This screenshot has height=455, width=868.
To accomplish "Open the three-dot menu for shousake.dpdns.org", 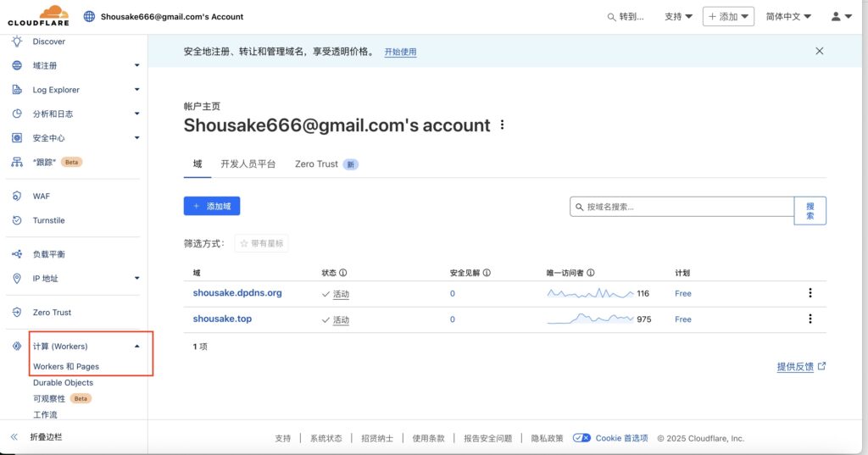I will click(810, 293).
